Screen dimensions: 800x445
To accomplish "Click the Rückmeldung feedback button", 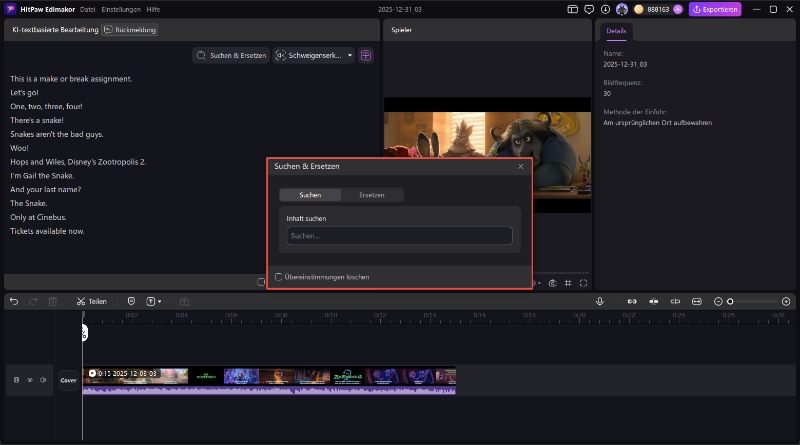I will pos(128,30).
